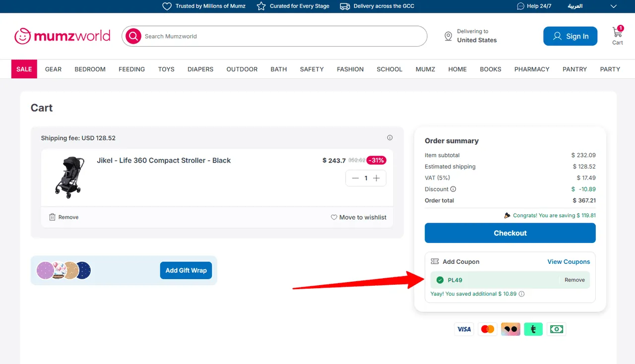Open the stroller product thumbnail
Viewport: 635px width, 364px height.
click(69, 177)
